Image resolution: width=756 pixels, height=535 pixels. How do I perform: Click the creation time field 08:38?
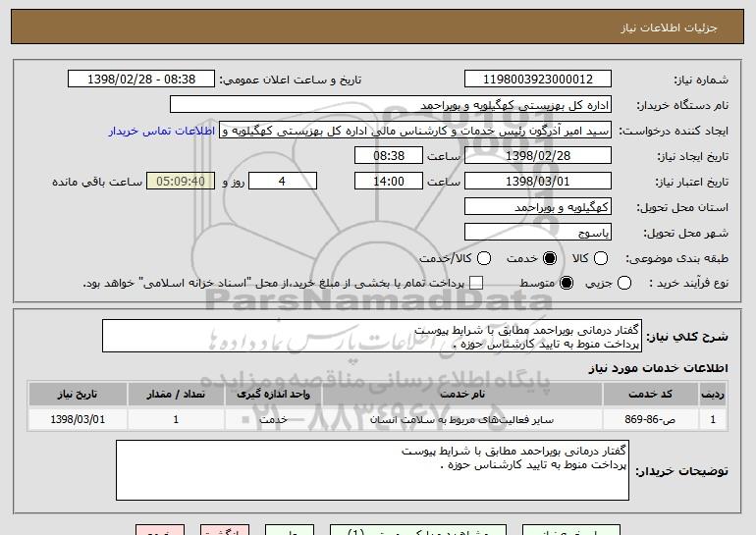pos(389,156)
